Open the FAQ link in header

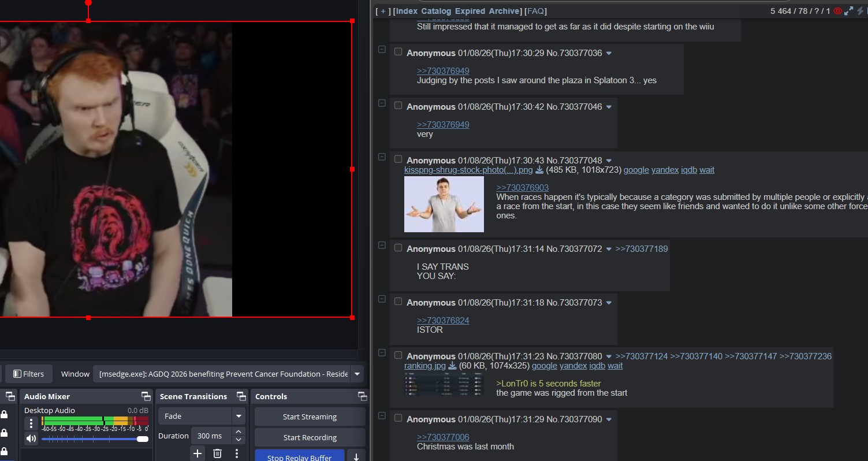point(535,11)
